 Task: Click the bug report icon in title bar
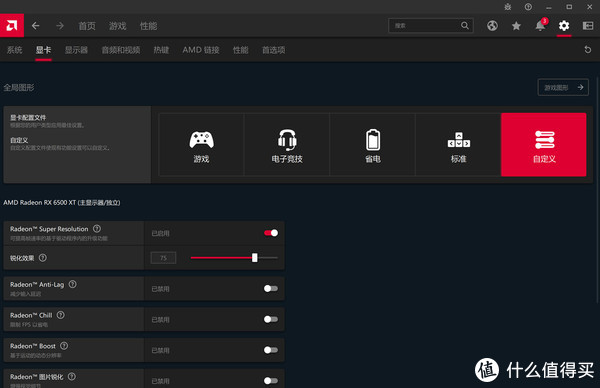click(x=508, y=7)
